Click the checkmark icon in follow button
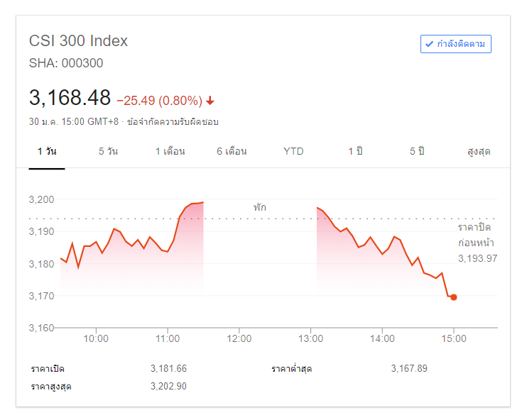The height and width of the screenshot is (420, 527). point(429,44)
